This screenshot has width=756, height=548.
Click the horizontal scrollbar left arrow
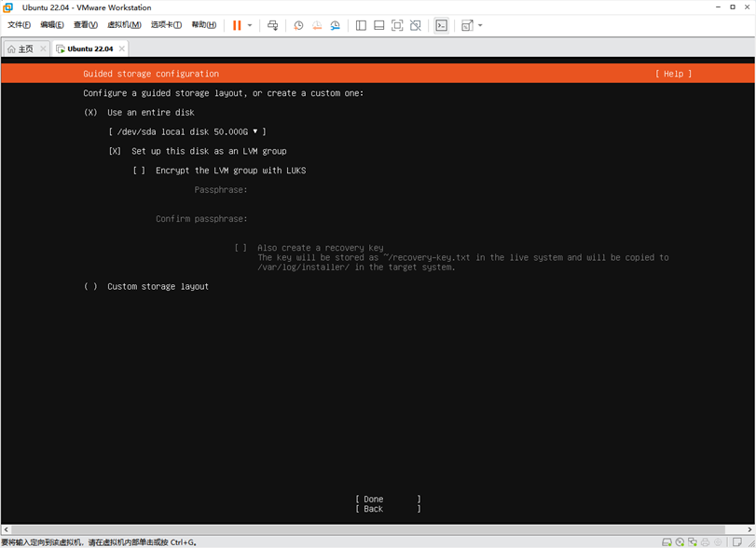(6, 529)
